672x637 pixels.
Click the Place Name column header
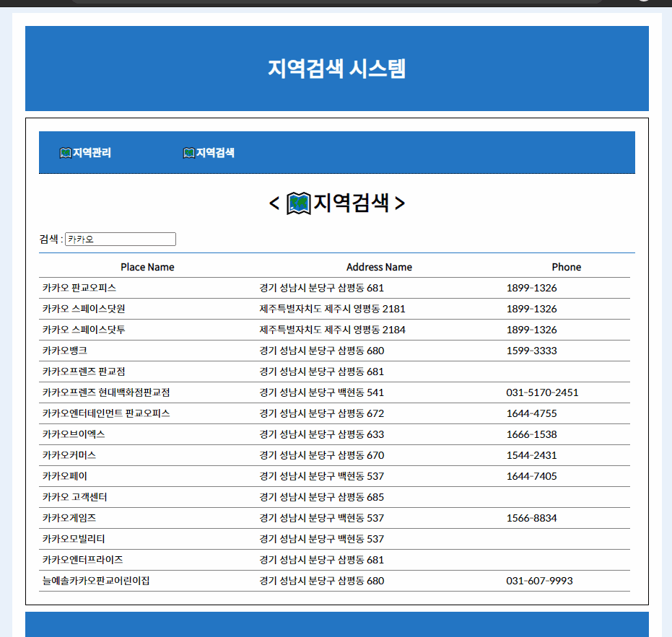click(x=147, y=267)
